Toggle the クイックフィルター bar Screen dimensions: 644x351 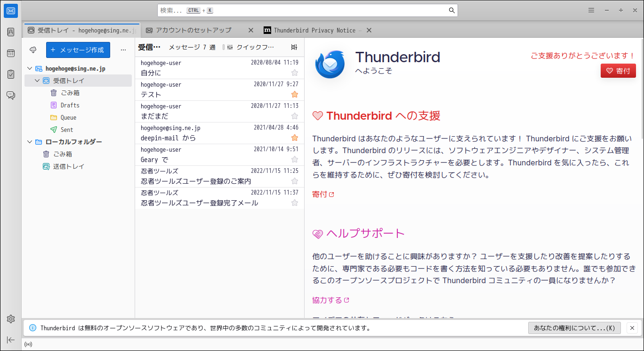coord(250,47)
